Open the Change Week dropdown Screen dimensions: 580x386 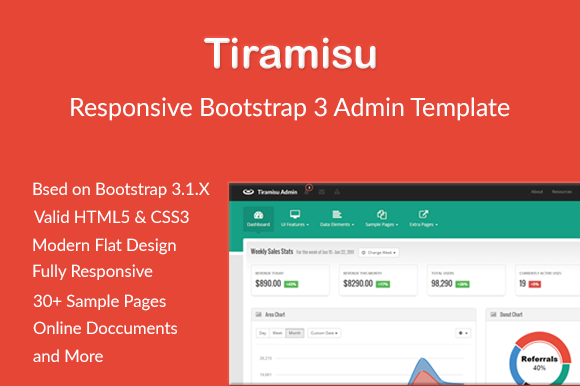(379, 253)
